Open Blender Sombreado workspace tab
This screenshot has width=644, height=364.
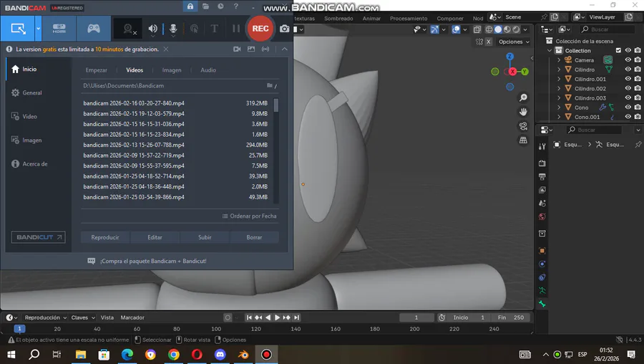click(x=338, y=18)
